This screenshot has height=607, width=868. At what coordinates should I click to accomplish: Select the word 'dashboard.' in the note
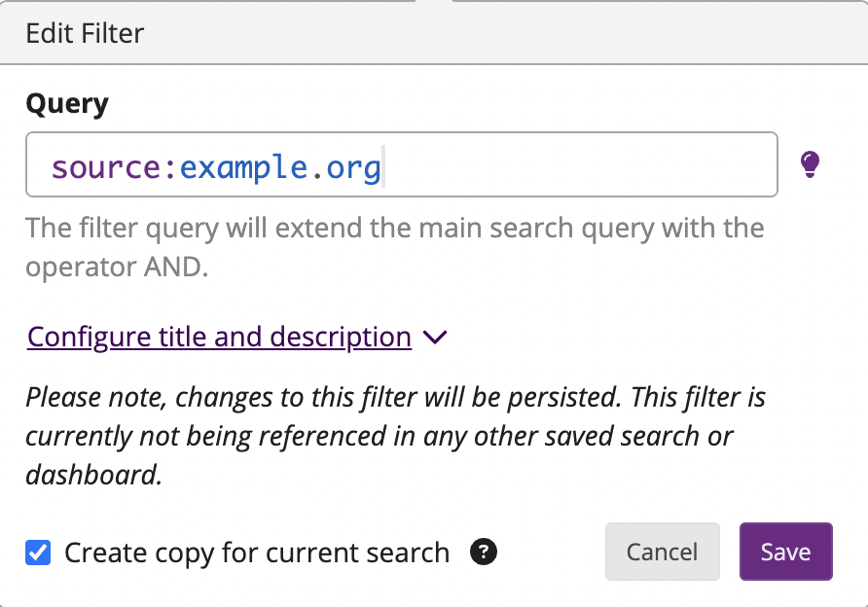(94, 476)
